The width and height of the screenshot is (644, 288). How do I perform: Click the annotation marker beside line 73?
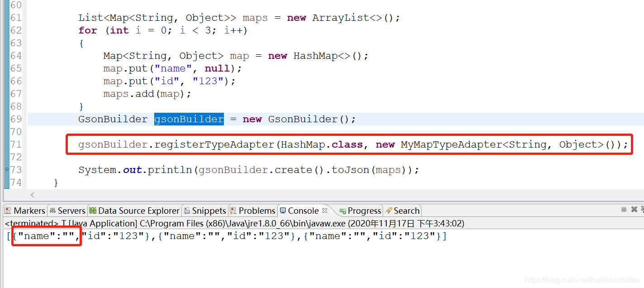pyautogui.click(x=6, y=169)
